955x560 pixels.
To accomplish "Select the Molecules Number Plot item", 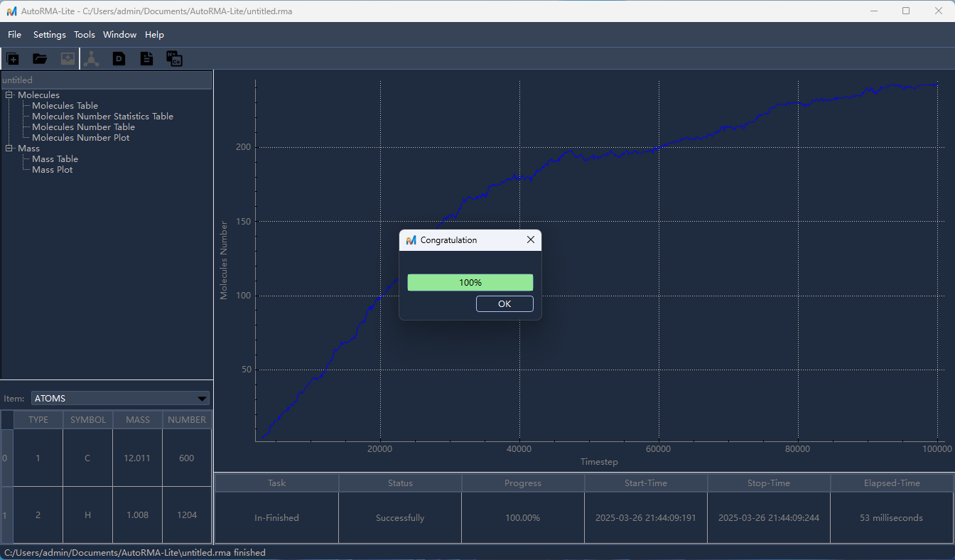I will (x=81, y=138).
